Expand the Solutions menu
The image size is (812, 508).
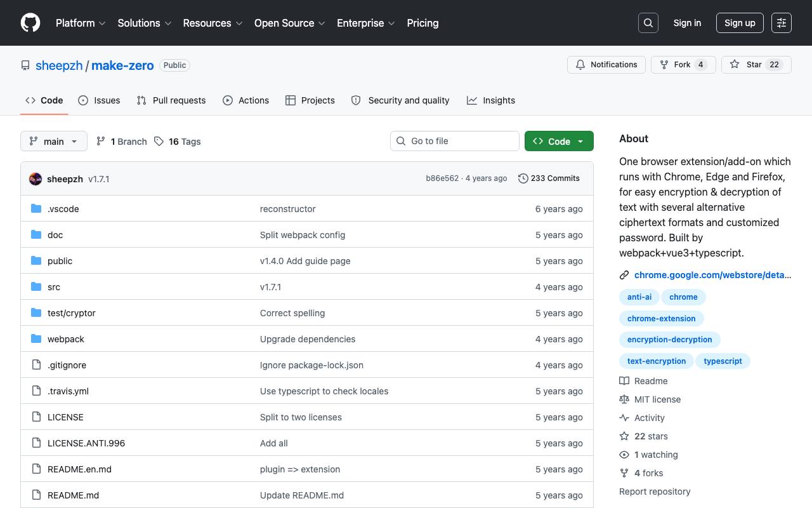point(145,23)
